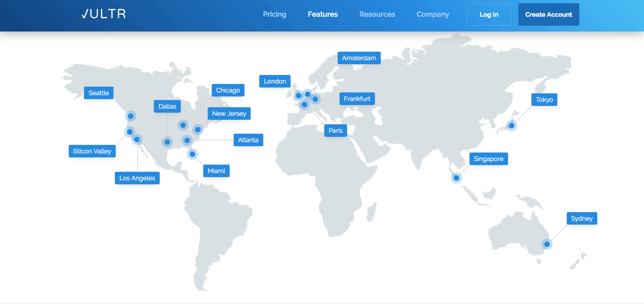Image resolution: width=644 pixels, height=305 pixels.
Task: Select the Paris location label
Action: click(x=335, y=131)
